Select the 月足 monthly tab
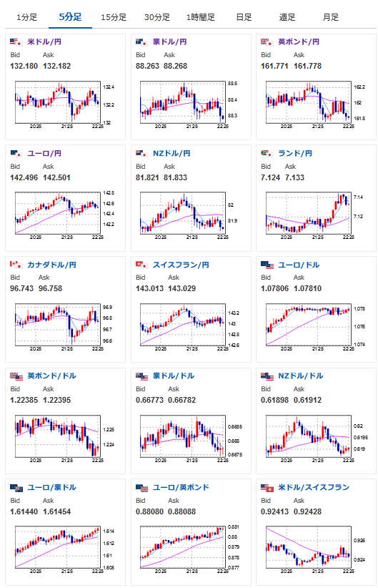The image size is (378, 588). pos(330,17)
